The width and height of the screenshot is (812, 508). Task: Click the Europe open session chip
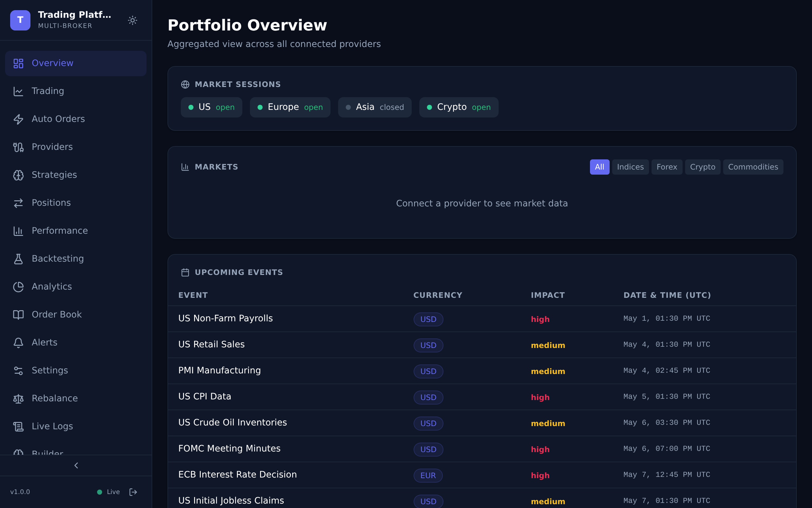pos(290,107)
